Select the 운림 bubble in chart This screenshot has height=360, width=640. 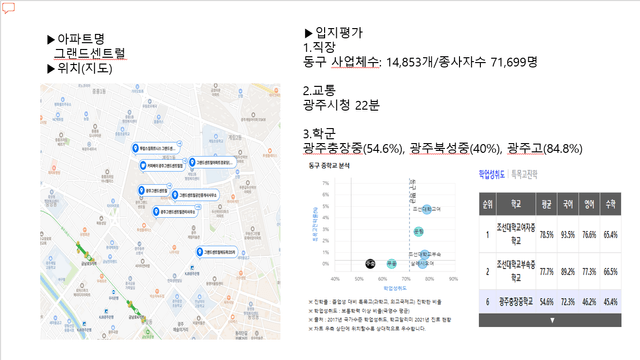(x=418, y=231)
